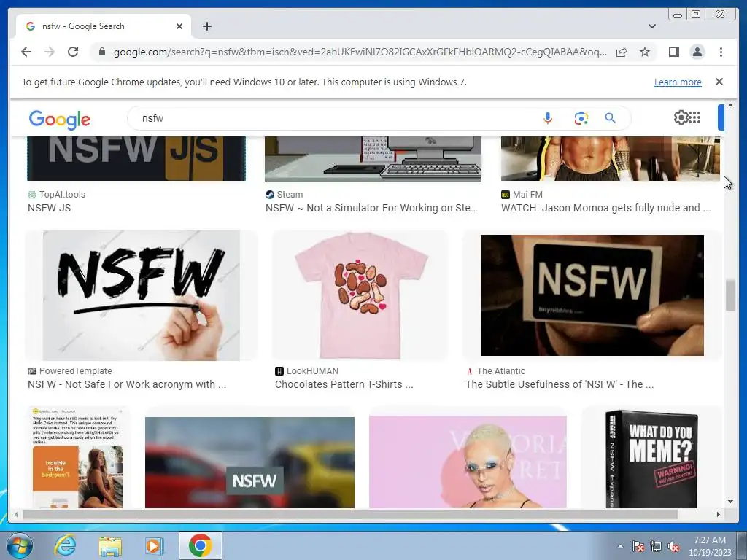Click the scroll down arrow
This screenshot has width=747, height=560.
coord(730,502)
